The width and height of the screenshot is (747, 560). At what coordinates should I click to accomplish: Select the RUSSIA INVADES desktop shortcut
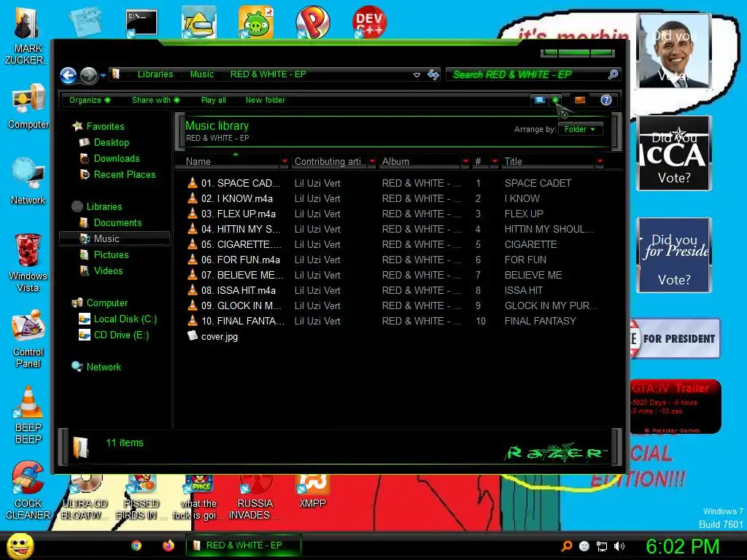click(x=255, y=497)
